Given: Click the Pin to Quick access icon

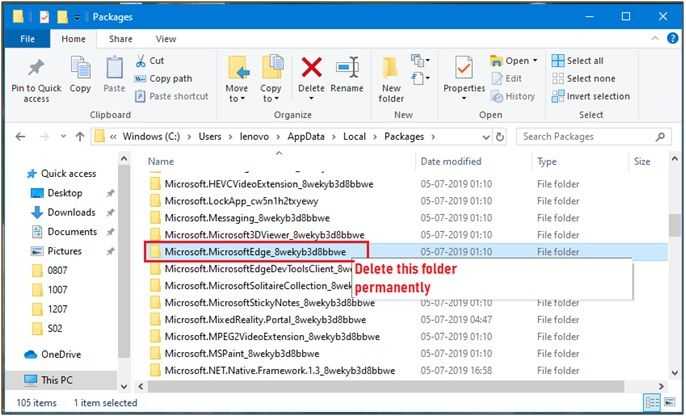Looking at the screenshot, I should [x=36, y=69].
